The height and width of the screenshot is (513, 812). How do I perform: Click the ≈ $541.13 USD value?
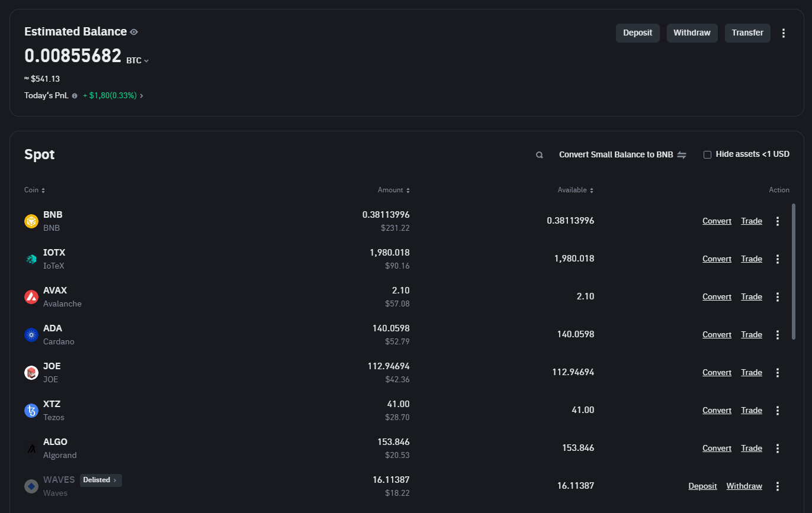(42, 79)
